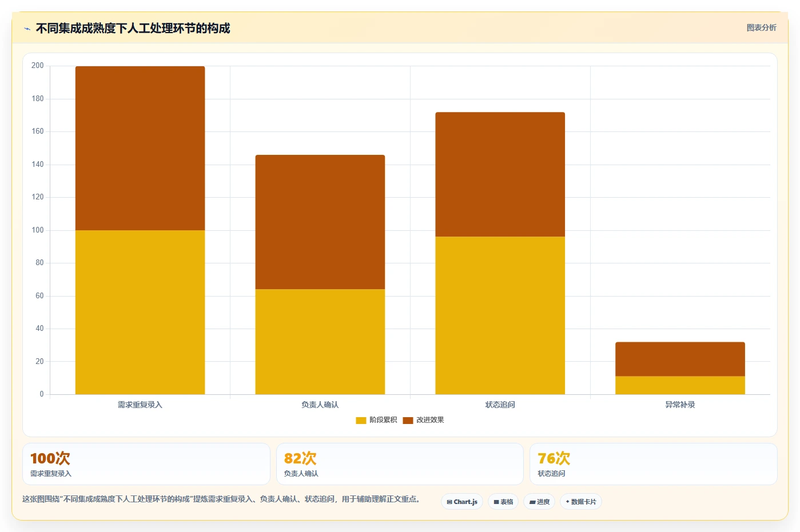The width and height of the screenshot is (800, 532).
Task: Select the yellow segment of the 异常补录 bar
Action: [680, 385]
